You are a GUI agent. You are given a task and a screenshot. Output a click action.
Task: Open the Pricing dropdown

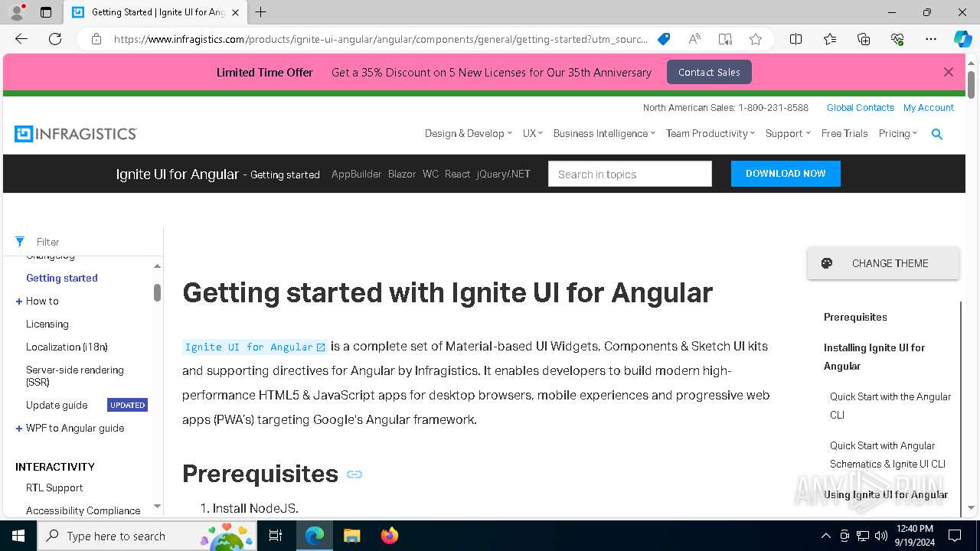pyautogui.click(x=898, y=133)
